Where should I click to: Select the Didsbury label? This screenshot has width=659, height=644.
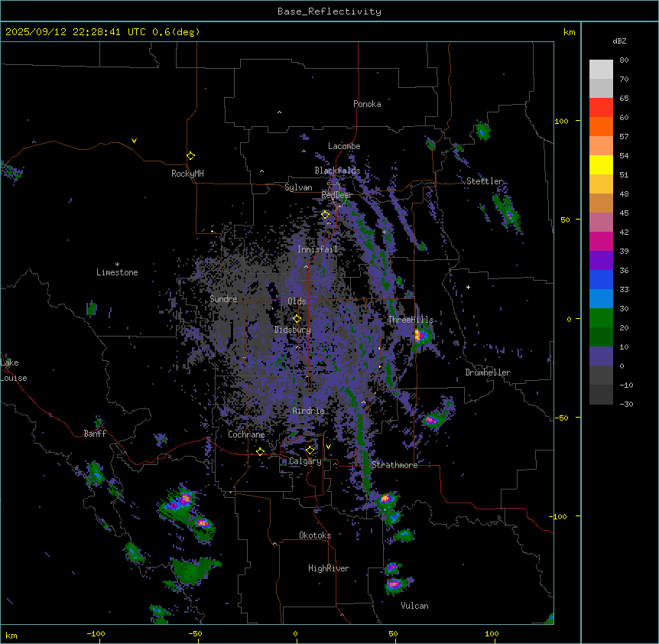pyautogui.click(x=293, y=330)
